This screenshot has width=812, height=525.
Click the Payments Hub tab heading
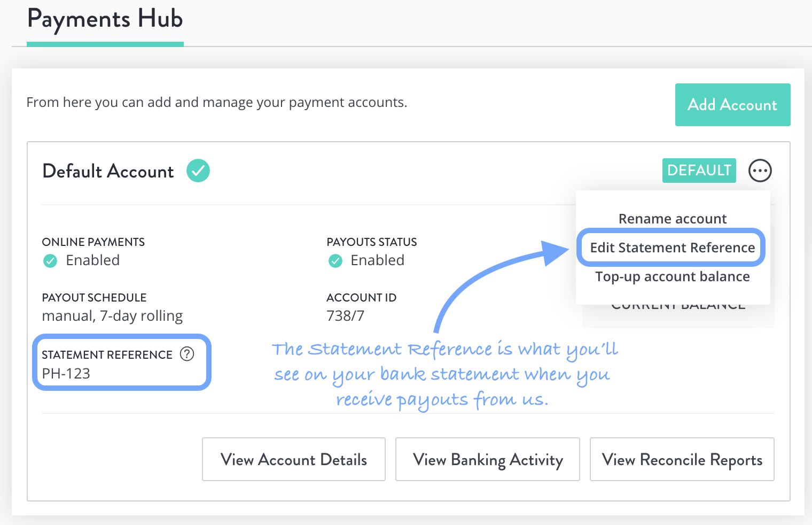pyautogui.click(x=105, y=19)
